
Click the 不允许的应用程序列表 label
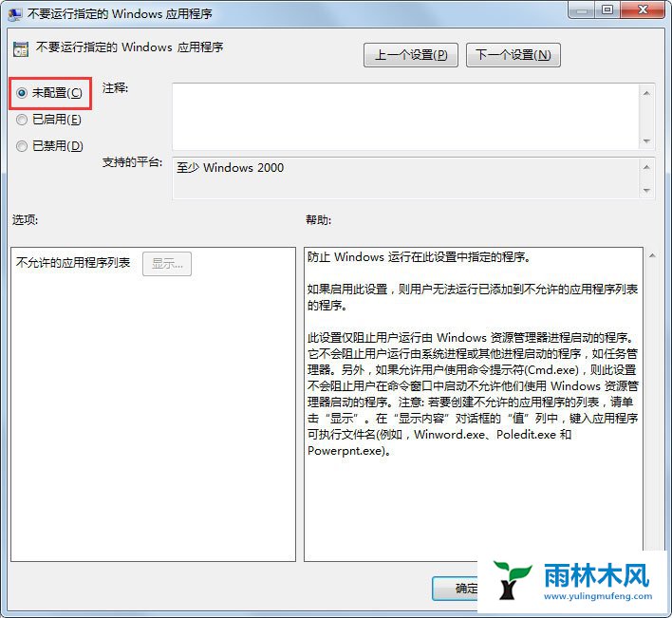tap(73, 263)
